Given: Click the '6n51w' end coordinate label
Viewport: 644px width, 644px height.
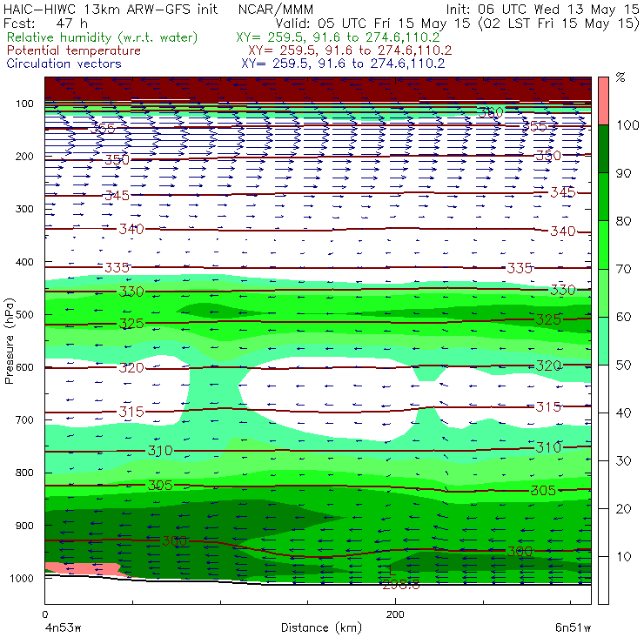Looking at the screenshot, I should [573, 628].
